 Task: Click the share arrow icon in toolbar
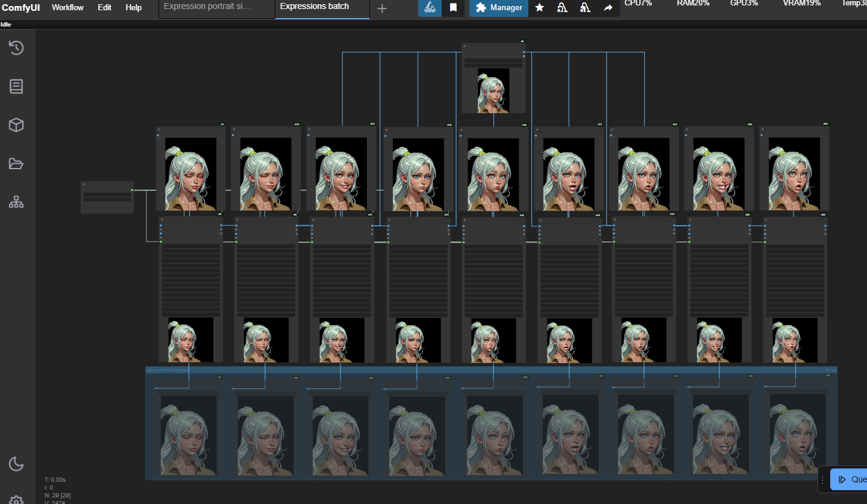(x=608, y=8)
